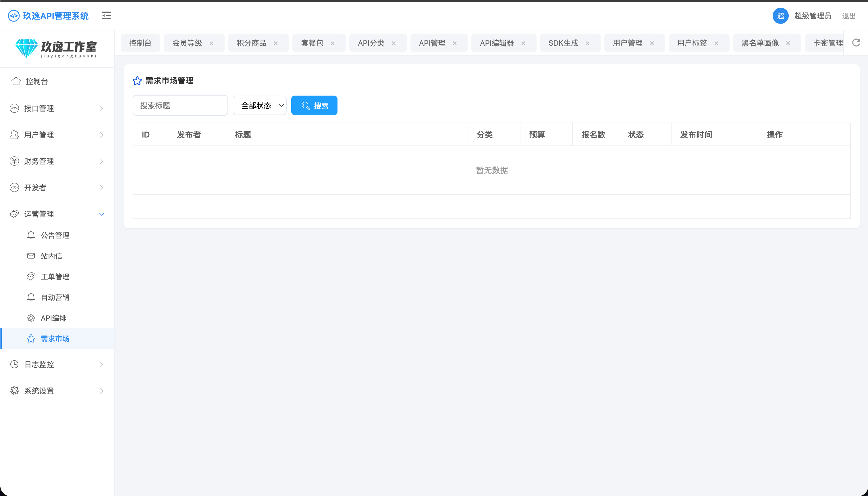Click the 工单管理 chat icon

(x=31, y=277)
